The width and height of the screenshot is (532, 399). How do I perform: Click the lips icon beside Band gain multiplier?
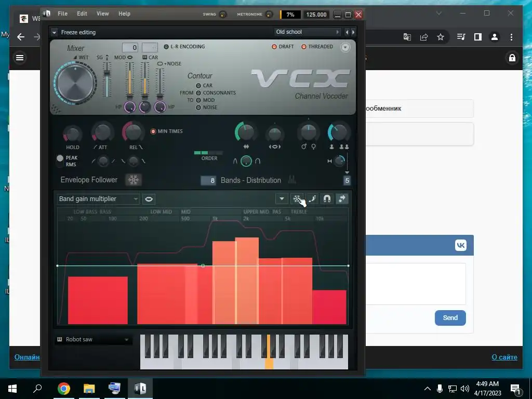click(149, 199)
